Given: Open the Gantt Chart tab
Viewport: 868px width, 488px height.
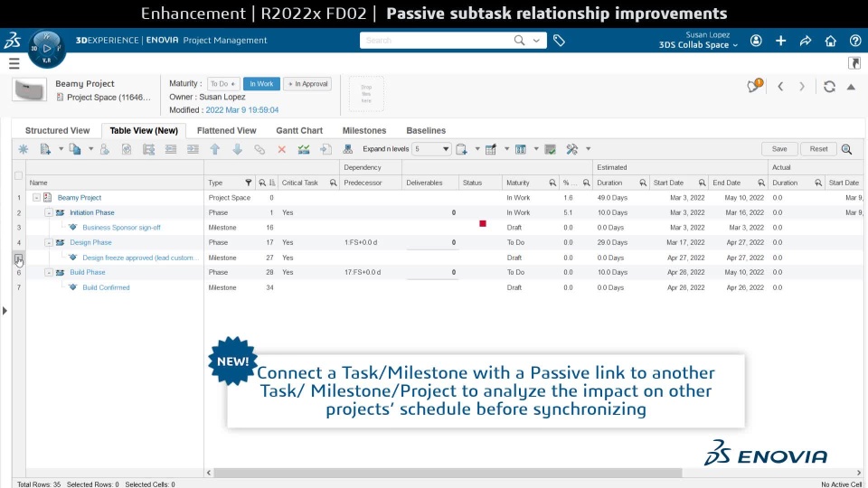Looking at the screenshot, I should (299, 130).
